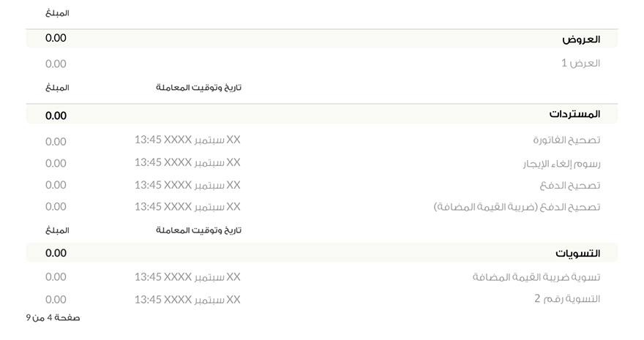The height and width of the screenshot is (340, 644).
Task: Click the total amount in المستردات header row
Action: tap(56, 116)
